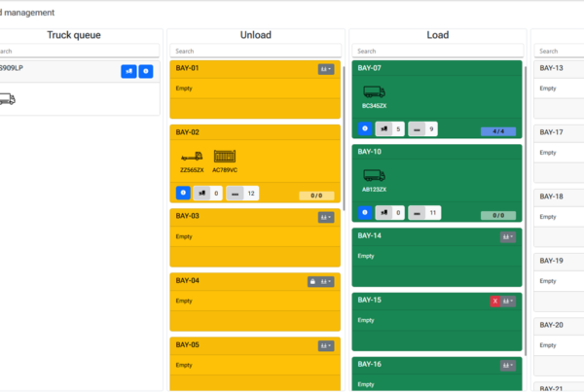The image size is (584, 392).
Task: Click the forklift count button in BAY-10
Action: (x=390, y=212)
